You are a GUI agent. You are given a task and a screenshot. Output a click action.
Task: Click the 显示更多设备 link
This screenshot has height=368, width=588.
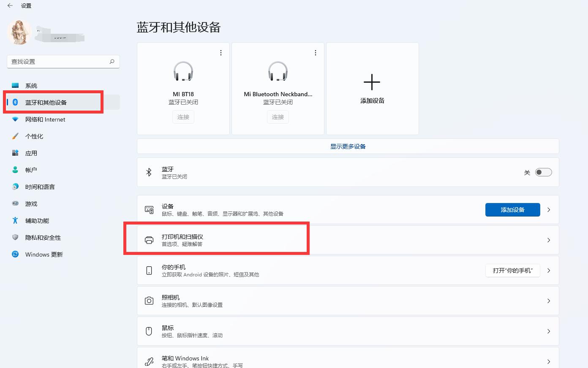click(348, 146)
